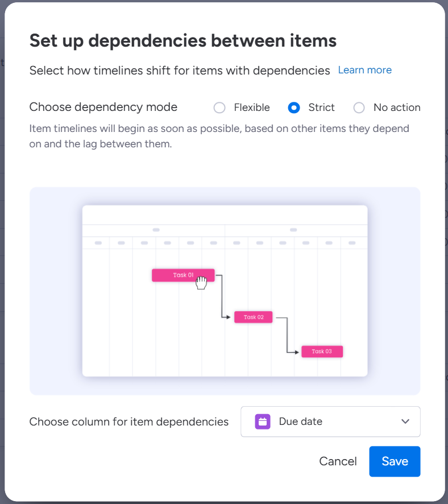This screenshot has width=448, height=504.
Task: Click the Task 03 bar in preview
Action: tap(322, 352)
